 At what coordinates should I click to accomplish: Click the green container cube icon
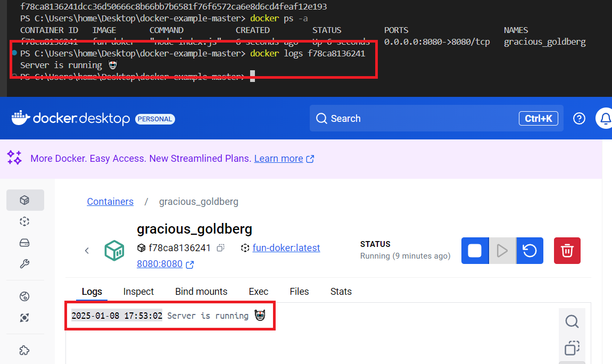pos(114,251)
